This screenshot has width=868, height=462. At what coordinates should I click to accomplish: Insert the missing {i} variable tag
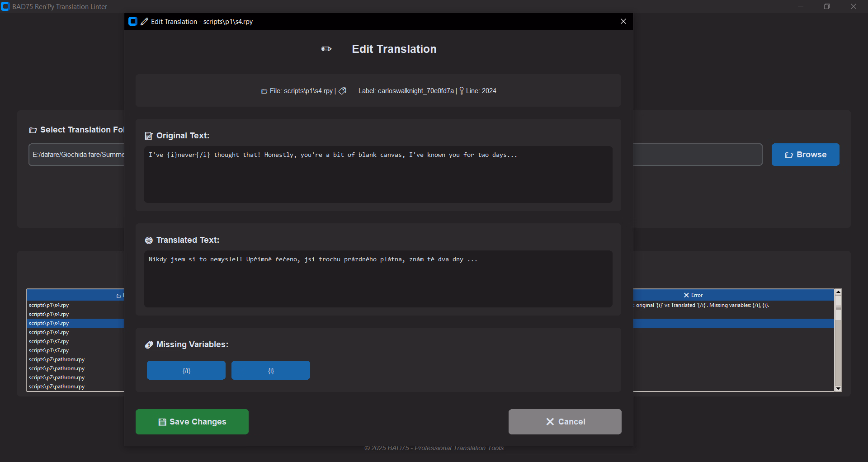click(x=271, y=370)
